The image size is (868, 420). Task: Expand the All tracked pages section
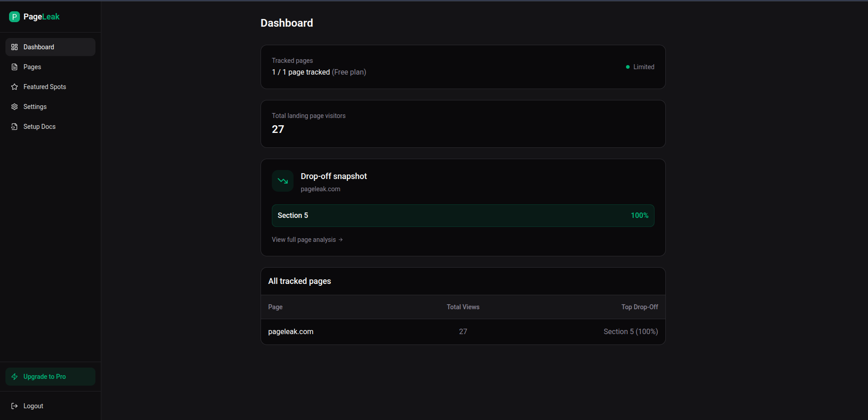coord(299,281)
